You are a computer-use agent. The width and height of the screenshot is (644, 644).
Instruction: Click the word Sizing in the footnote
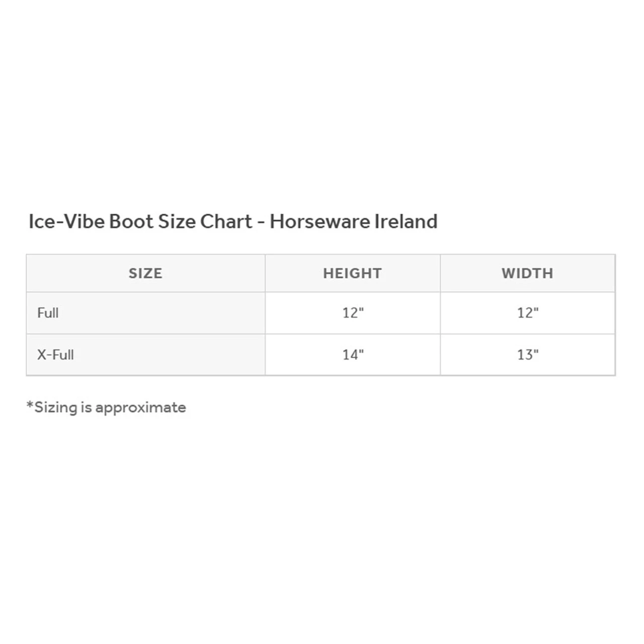click(55, 408)
